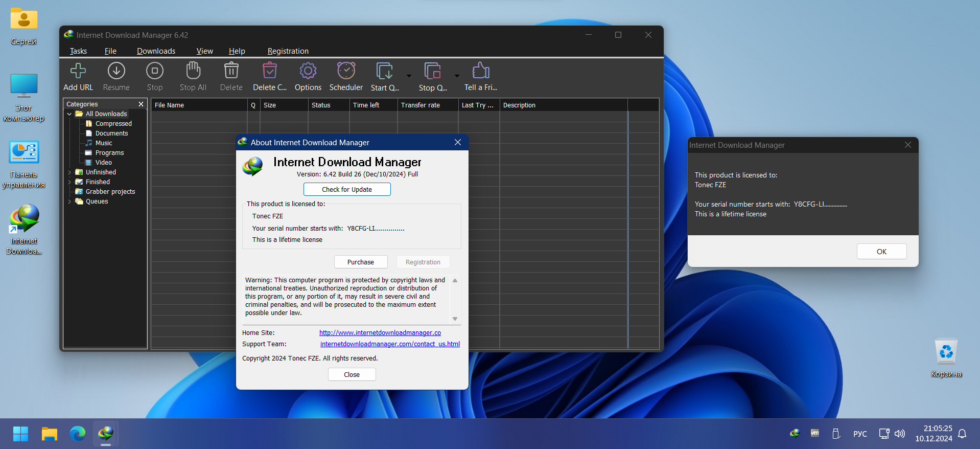Click the Stop All hand icon

tap(193, 71)
